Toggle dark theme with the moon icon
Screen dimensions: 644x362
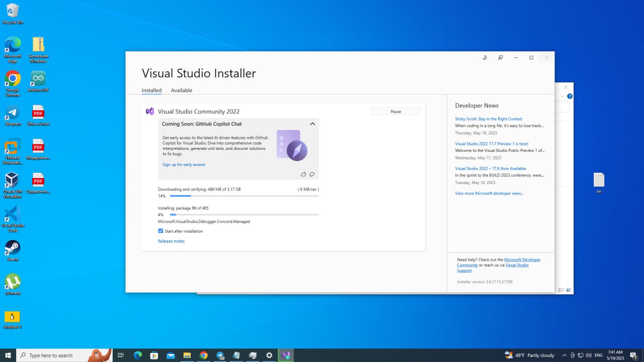[x=485, y=58]
